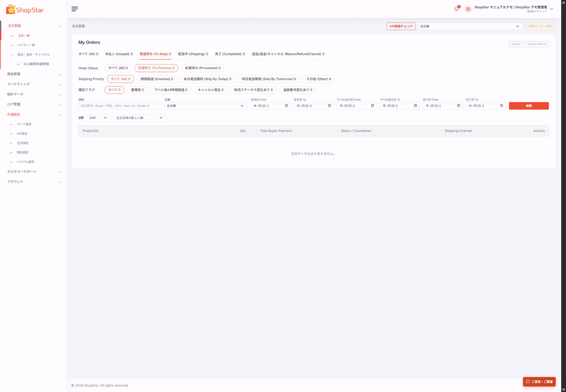Expand the 商品管理 sidebar section
The height and width of the screenshot is (392, 566).
point(34,74)
